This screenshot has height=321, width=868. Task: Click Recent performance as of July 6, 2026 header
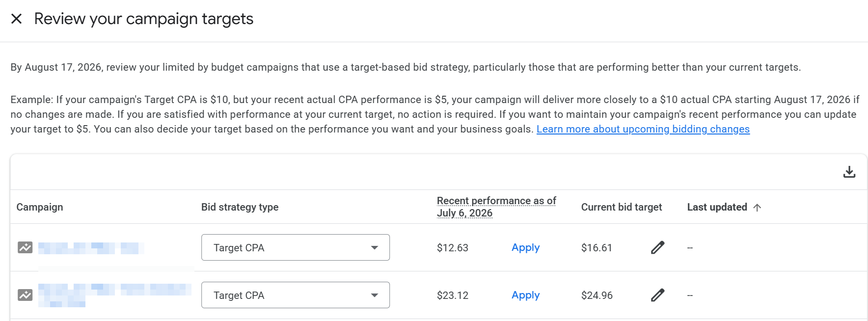tap(496, 207)
